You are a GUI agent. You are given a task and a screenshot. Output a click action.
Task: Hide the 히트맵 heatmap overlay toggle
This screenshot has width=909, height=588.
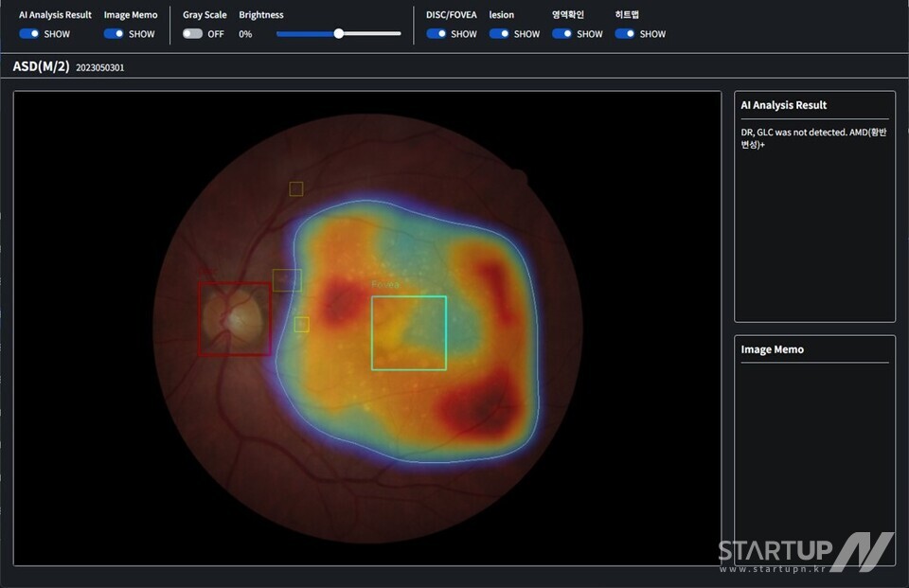[x=625, y=34]
